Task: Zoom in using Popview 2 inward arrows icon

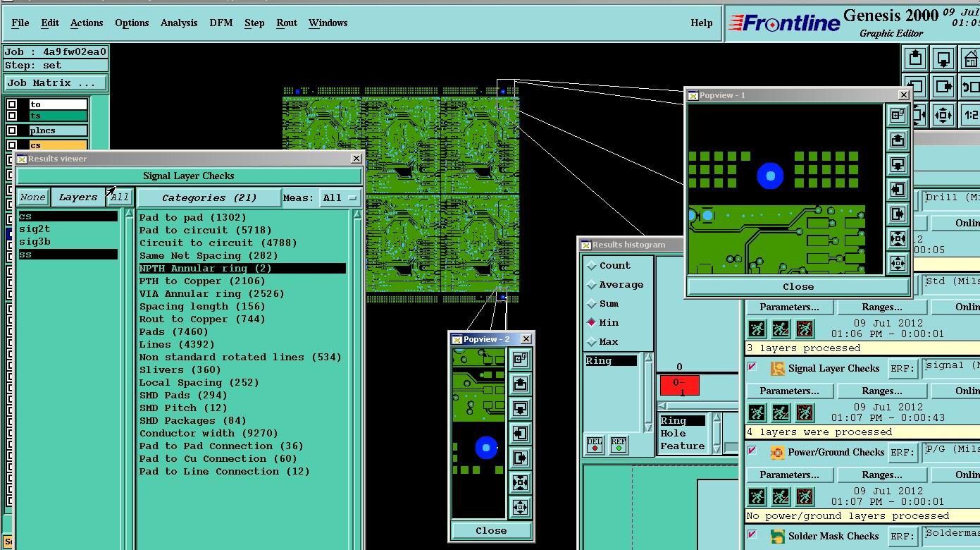Action: (x=520, y=483)
